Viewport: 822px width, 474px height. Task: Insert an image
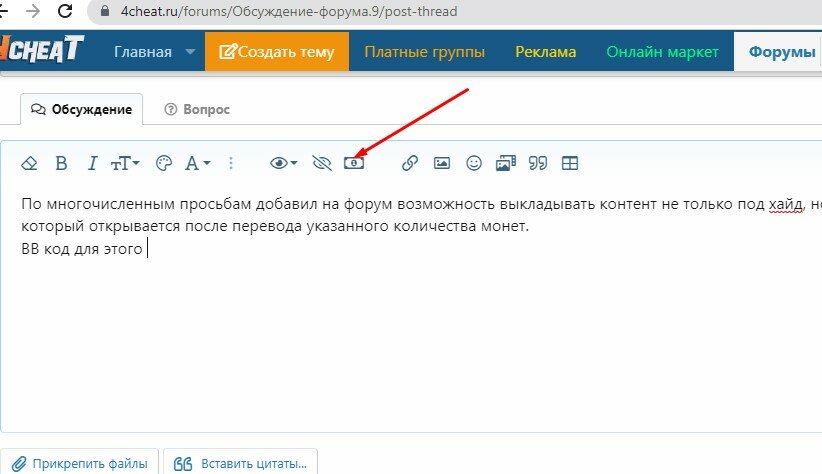(x=442, y=164)
